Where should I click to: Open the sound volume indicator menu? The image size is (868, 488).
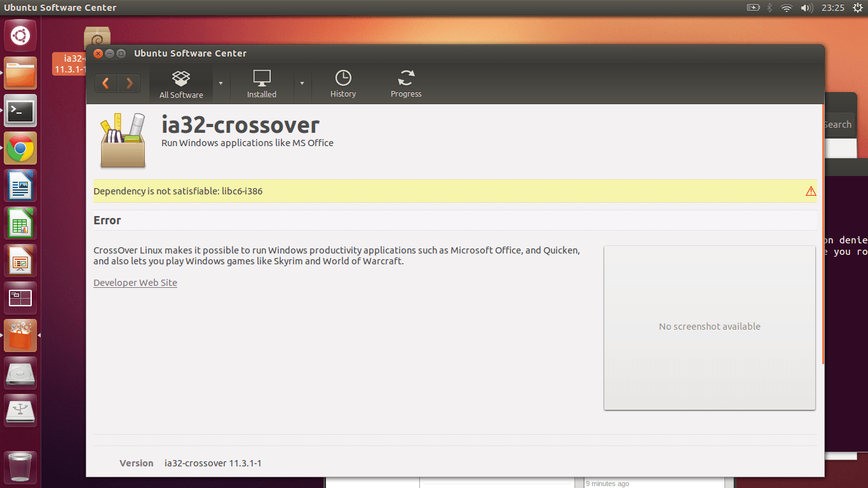(806, 8)
